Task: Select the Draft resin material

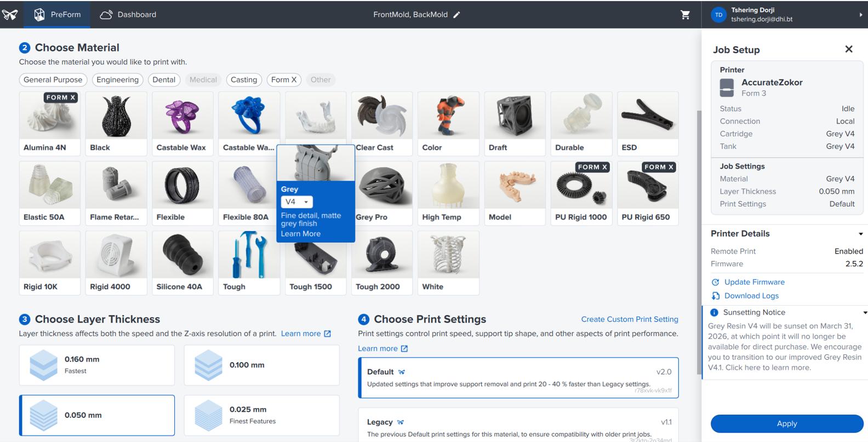Action: 515,124
